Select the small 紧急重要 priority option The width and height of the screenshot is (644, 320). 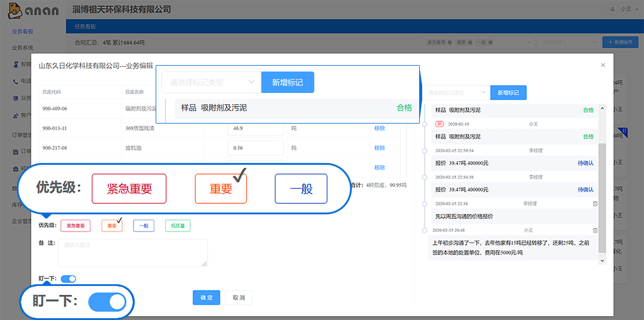click(x=75, y=226)
